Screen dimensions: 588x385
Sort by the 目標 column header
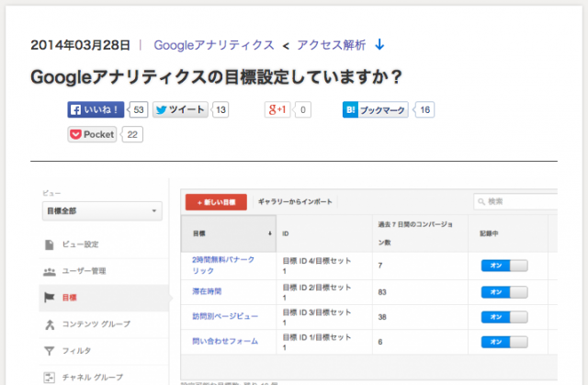coord(229,233)
